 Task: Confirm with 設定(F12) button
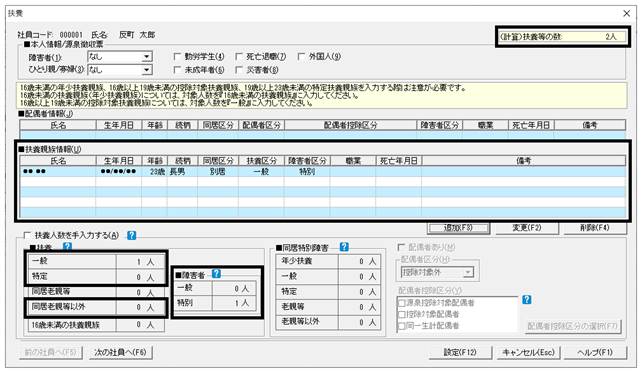(x=460, y=352)
